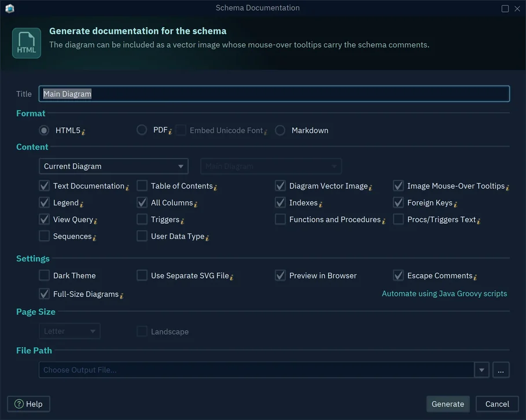This screenshot has height=420, width=526.
Task: Uncheck Text Documentation checkbox
Action: [x=45, y=186]
